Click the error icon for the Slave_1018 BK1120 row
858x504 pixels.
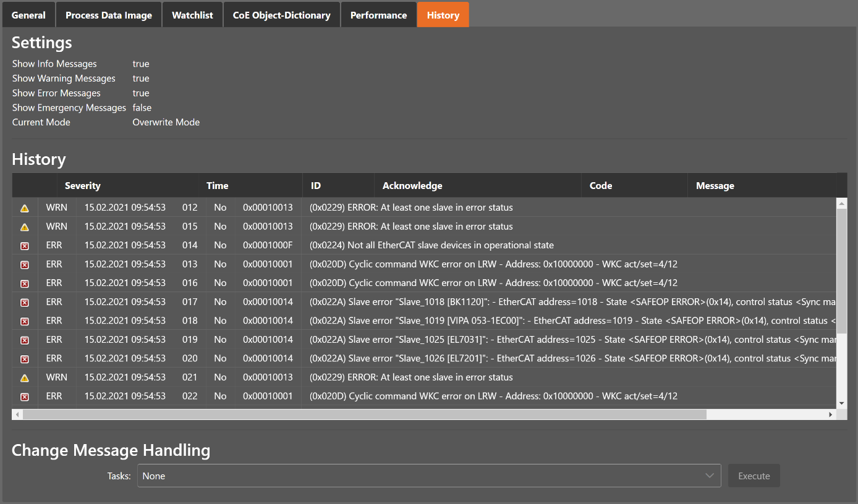pos(25,303)
